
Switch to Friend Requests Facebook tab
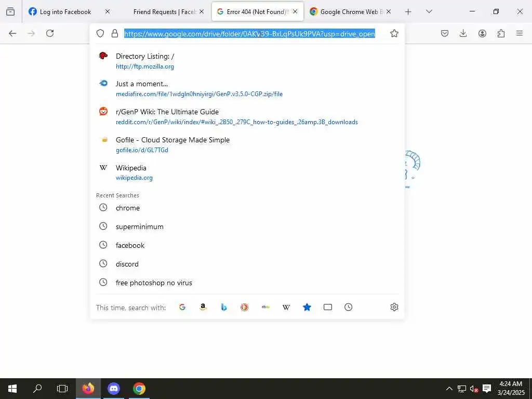(x=164, y=12)
